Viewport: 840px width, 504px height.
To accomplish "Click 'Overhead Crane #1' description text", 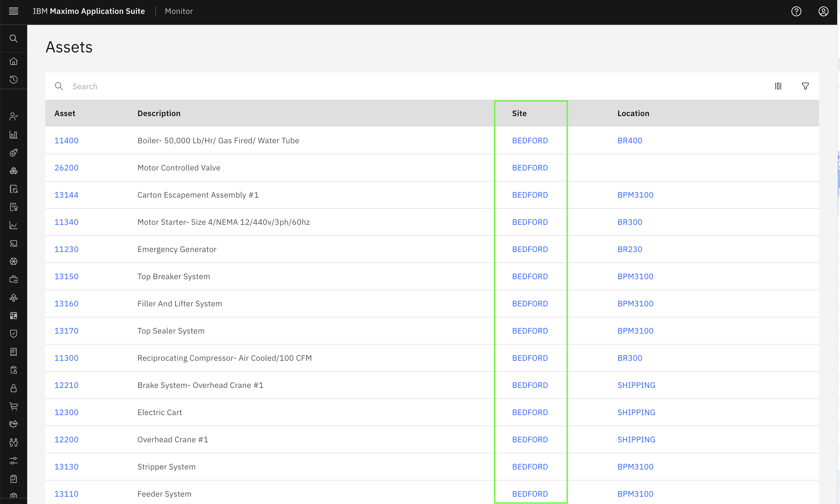I will pos(173,439).
